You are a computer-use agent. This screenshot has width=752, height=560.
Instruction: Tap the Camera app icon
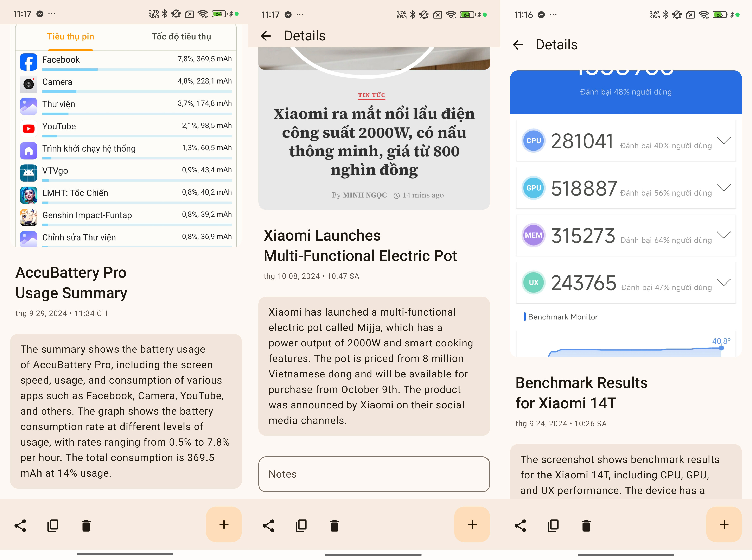(x=28, y=84)
